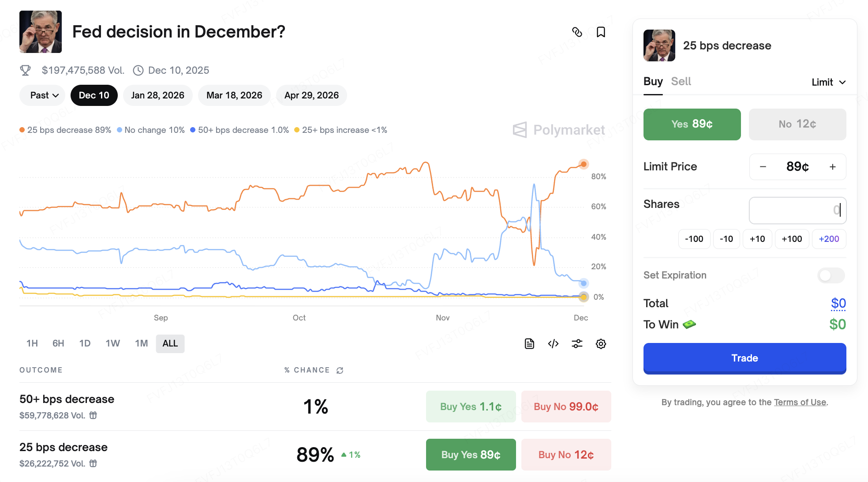868x482 pixels.
Task: Select the Yes 89¢ outcome option
Action: (692, 124)
